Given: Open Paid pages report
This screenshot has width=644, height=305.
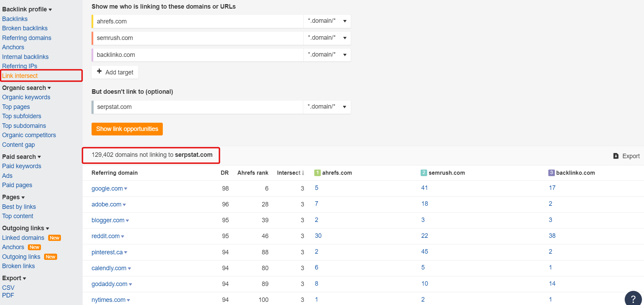Looking at the screenshot, I should click(x=17, y=185).
